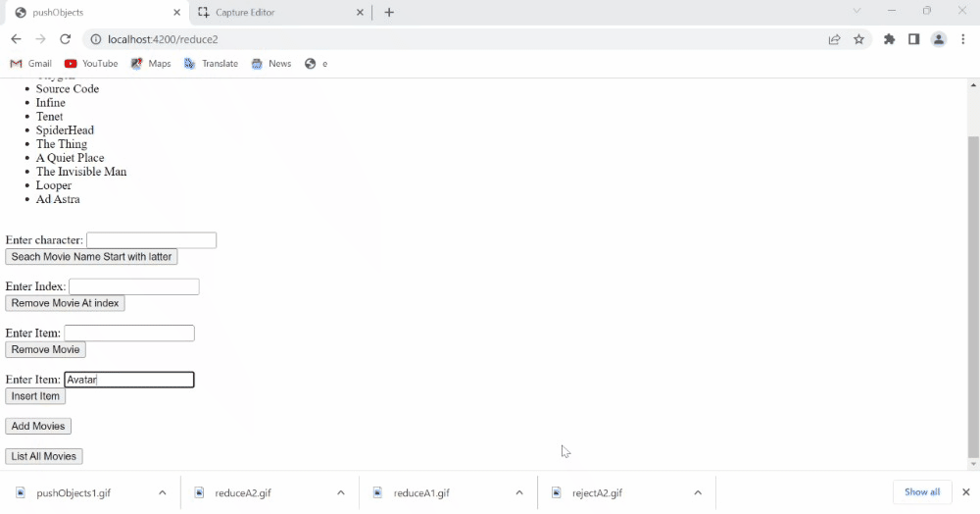Select the 'Infine' list item
This screenshot has height=514, width=980.
pos(51,103)
